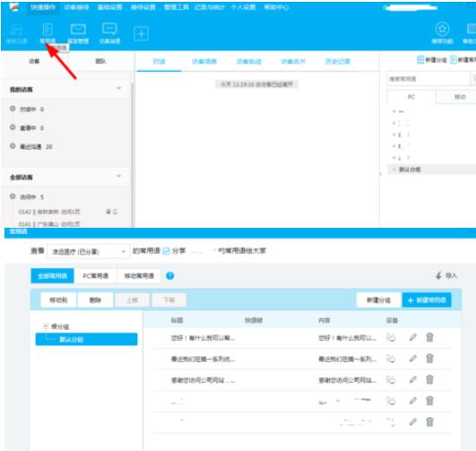Image resolution: width=476 pixels, height=451 pixels.
Task: Collapse the 根分组 tree node
Action: (x=46, y=326)
